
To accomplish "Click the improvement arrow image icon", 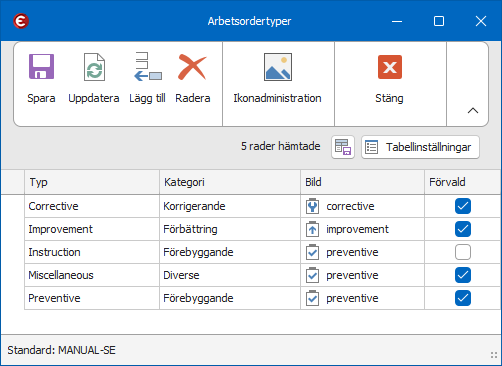I will (x=312, y=229).
